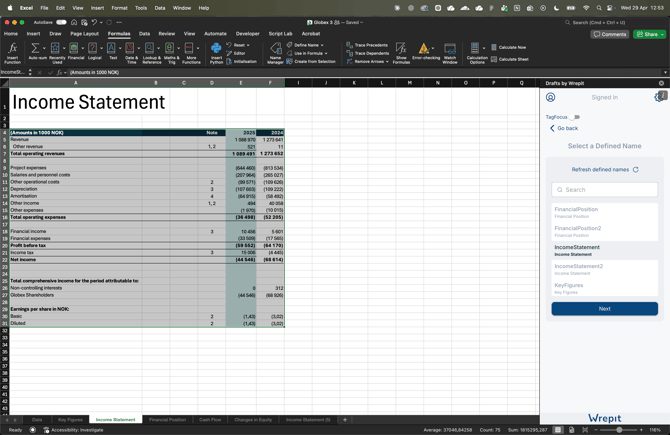Open Date & Time functions library

click(x=132, y=53)
